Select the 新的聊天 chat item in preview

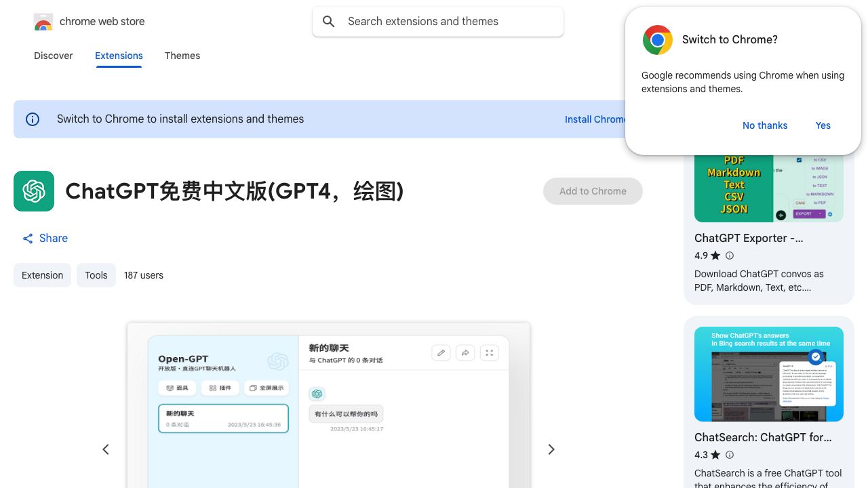tap(223, 418)
